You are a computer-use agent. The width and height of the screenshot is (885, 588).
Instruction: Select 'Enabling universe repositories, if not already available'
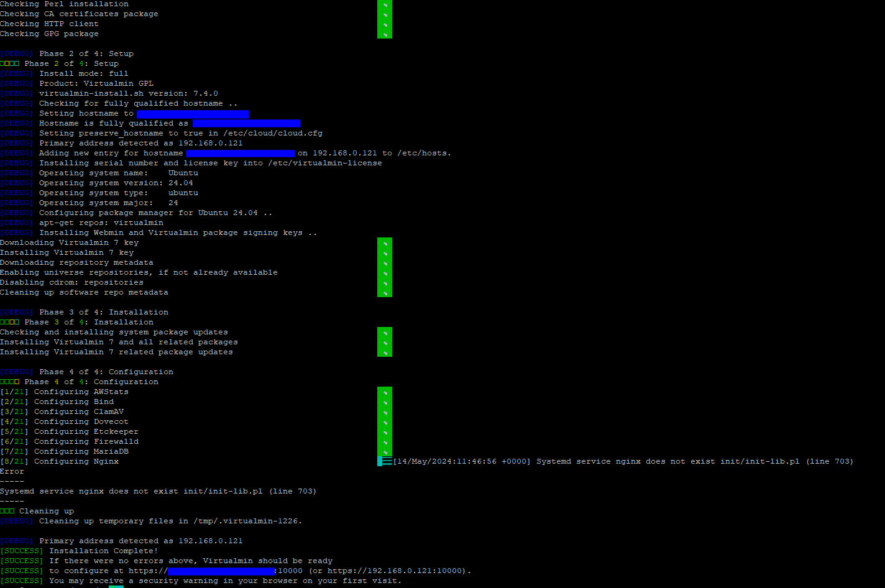coord(139,272)
